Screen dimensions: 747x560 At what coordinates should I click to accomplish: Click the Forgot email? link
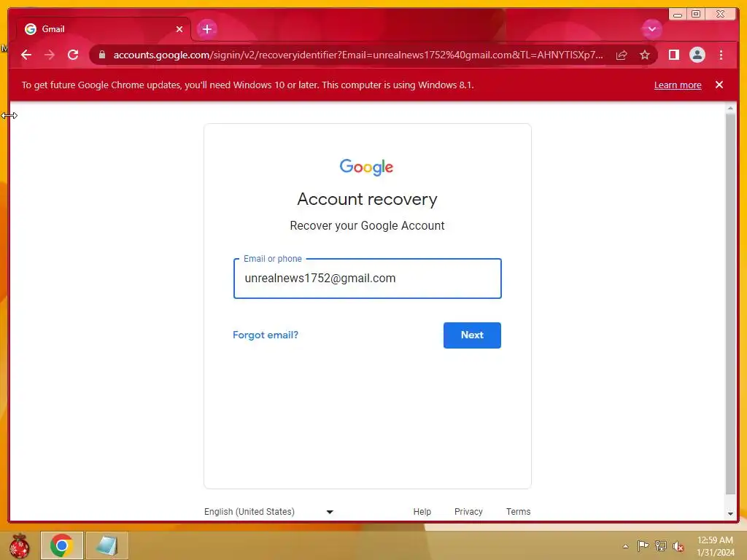coord(266,335)
